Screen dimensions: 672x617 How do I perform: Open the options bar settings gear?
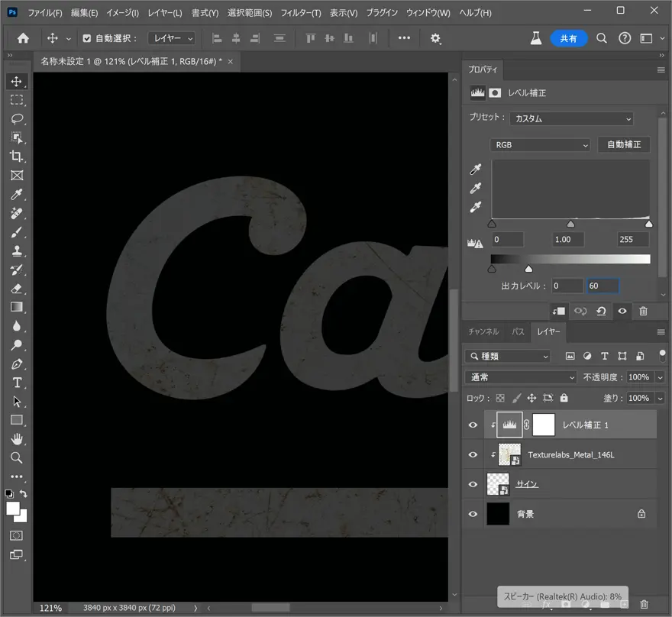(435, 38)
